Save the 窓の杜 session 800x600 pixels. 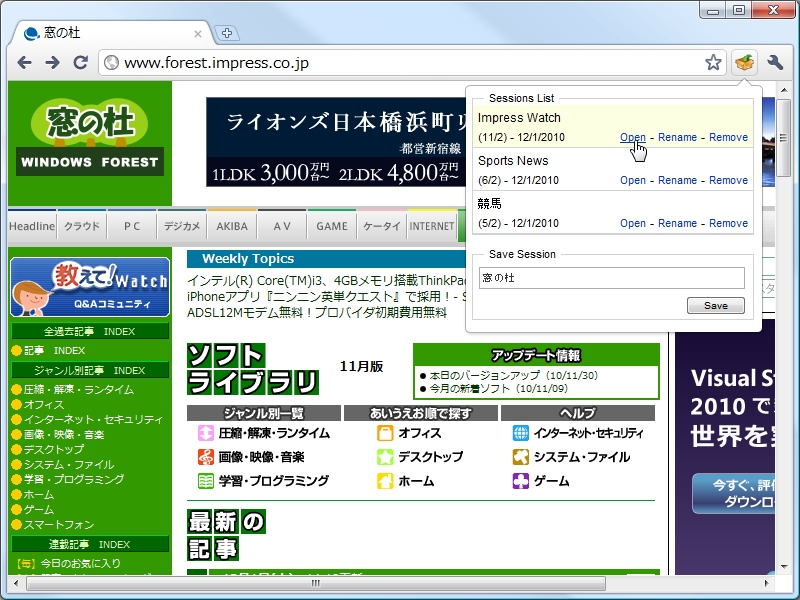tap(716, 305)
